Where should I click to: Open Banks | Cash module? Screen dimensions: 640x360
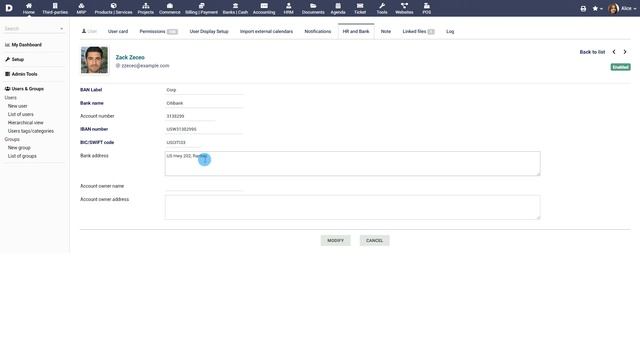[235, 8]
